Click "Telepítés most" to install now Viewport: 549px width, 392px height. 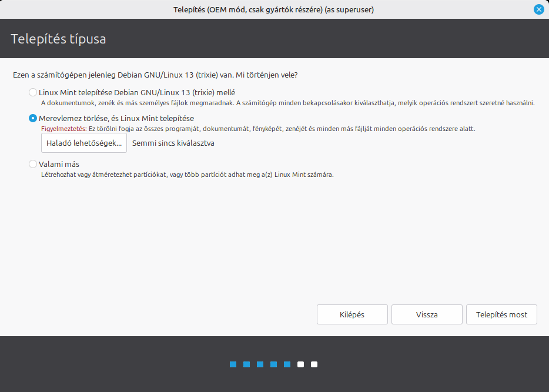coord(501,314)
